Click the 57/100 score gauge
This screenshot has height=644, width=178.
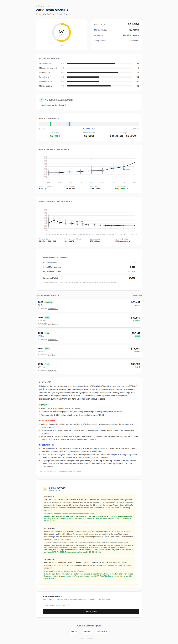tap(61, 32)
